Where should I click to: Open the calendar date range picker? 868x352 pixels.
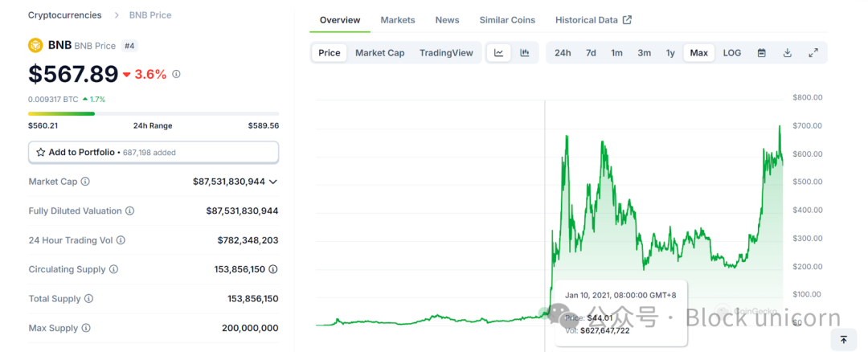762,52
